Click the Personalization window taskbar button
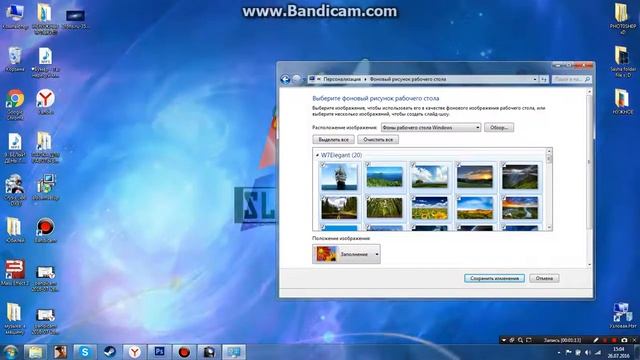This screenshot has width=640, height=360. pyautogui.click(x=234, y=352)
